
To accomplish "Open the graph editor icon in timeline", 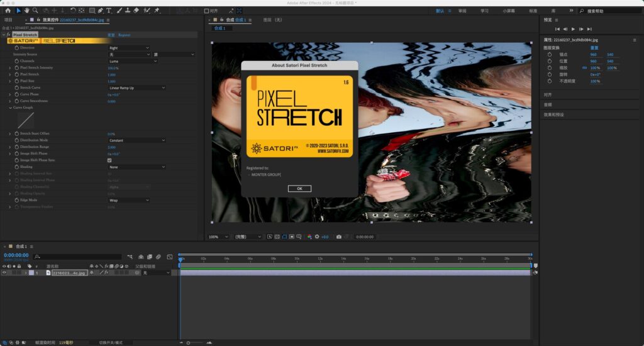I will pos(170,257).
